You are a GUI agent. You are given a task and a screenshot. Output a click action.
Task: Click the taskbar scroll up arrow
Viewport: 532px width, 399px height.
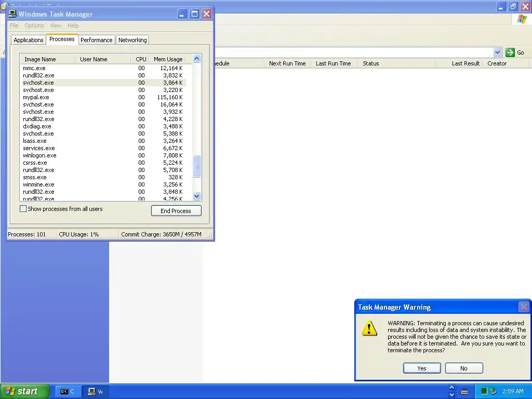[x=451, y=388]
